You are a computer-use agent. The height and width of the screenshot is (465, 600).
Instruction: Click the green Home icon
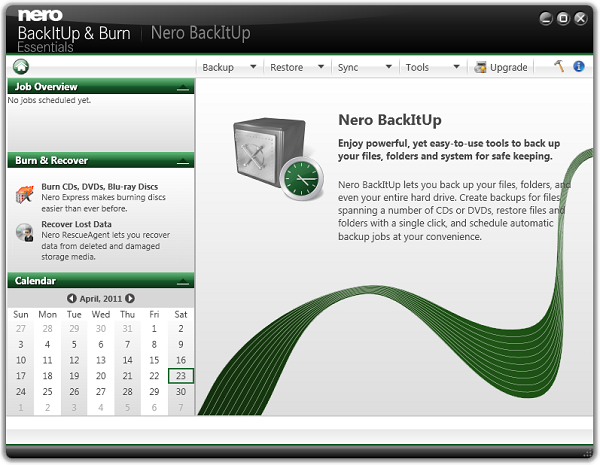point(21,67)
